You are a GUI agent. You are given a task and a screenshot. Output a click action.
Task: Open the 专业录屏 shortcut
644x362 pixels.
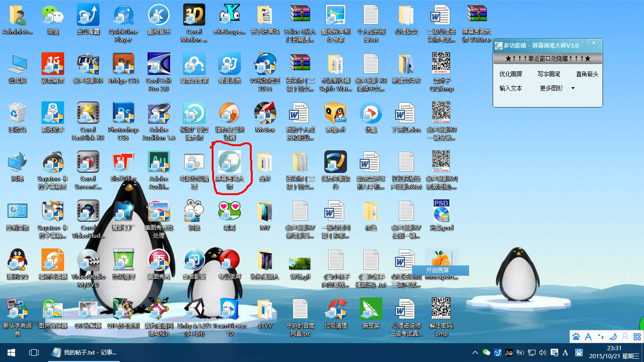click(x=230, y=265)
